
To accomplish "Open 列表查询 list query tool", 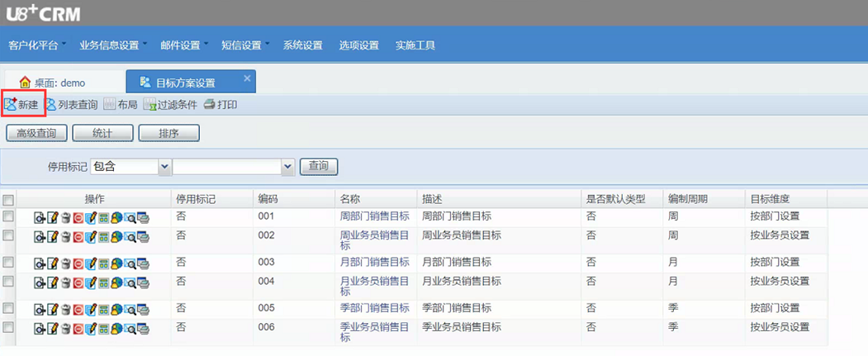I will pos(71,105).
